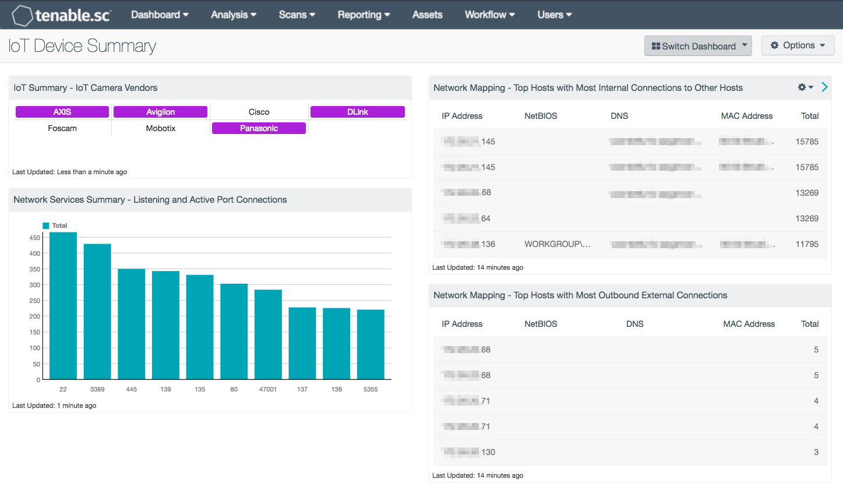The image size is (843, 504).
Task: Open the Options dropdown
Action: 798,45
